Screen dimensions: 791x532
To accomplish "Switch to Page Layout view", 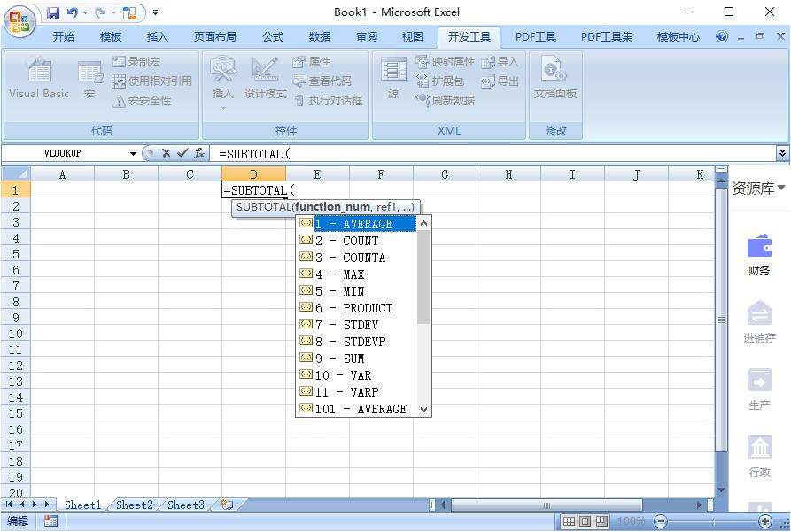I will [x=585, y=521].
